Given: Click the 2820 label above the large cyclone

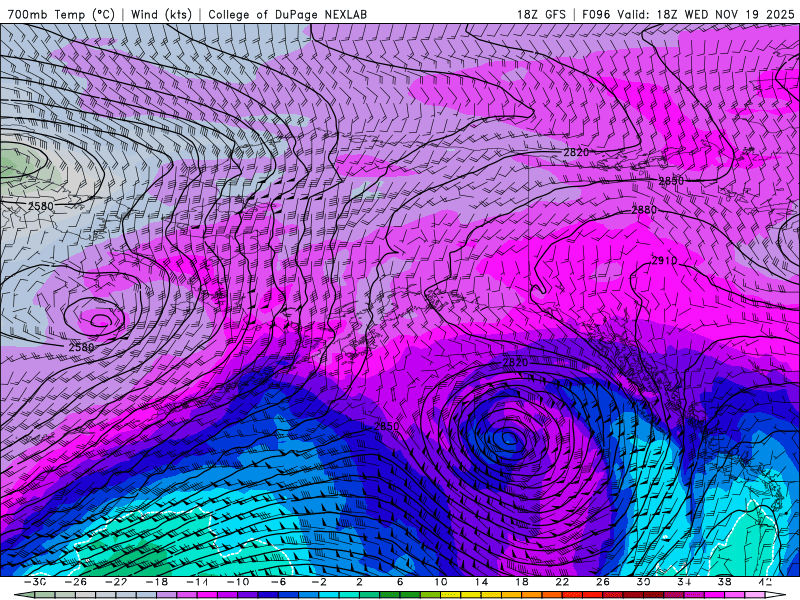Looking at the screenshot, I should click(515, 362).
